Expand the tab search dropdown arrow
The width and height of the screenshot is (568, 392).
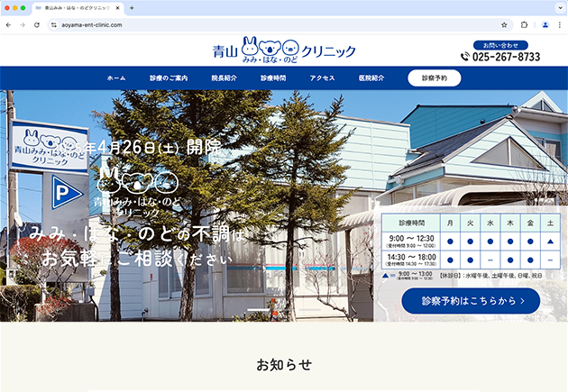click(x=558, y=8)
